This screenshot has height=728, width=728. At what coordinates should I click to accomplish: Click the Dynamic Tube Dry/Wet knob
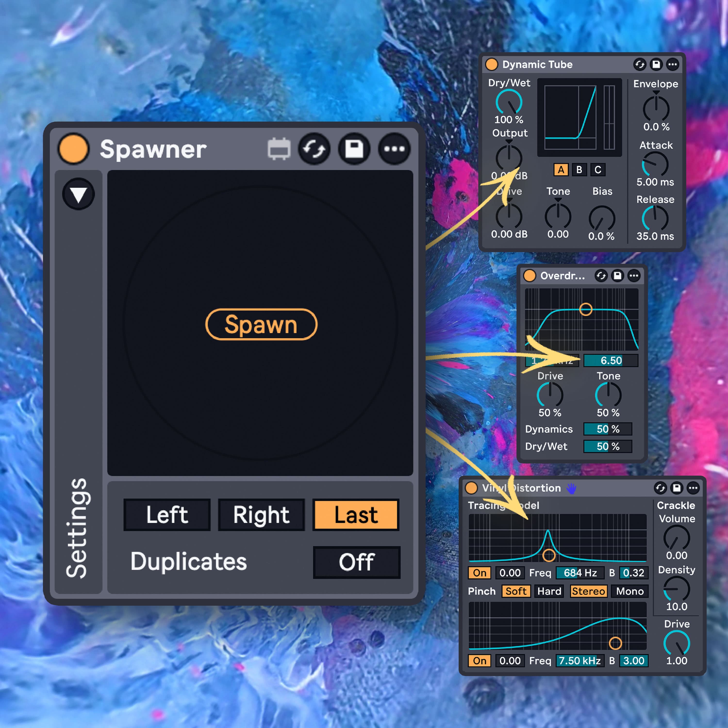coord(509,102)
